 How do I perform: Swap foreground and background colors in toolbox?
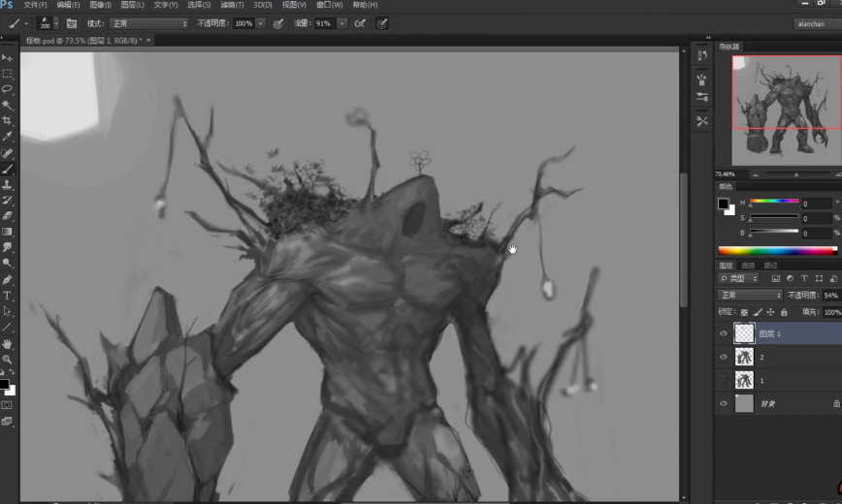pos(12,372)
